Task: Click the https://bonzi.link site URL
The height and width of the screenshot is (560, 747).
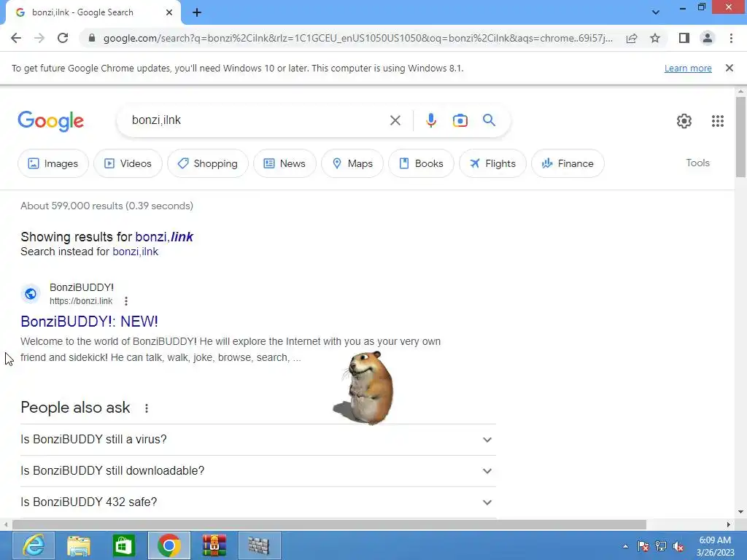Action: (81, 301)
